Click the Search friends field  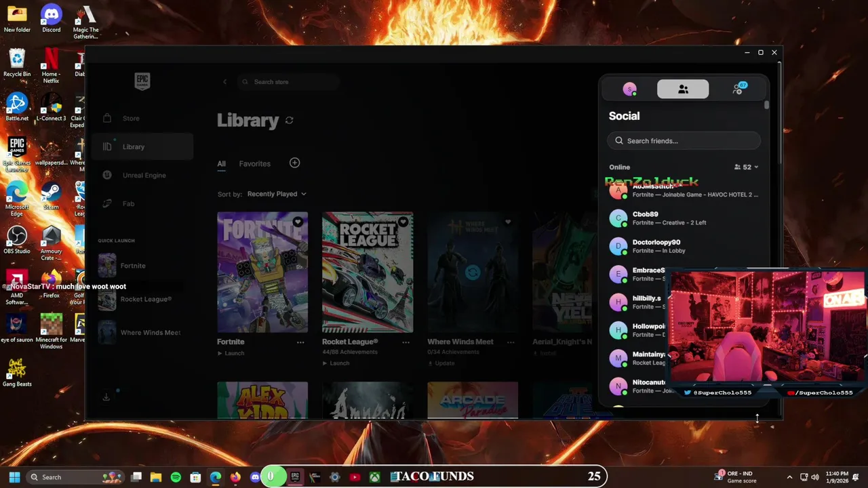tap(684, 141)
